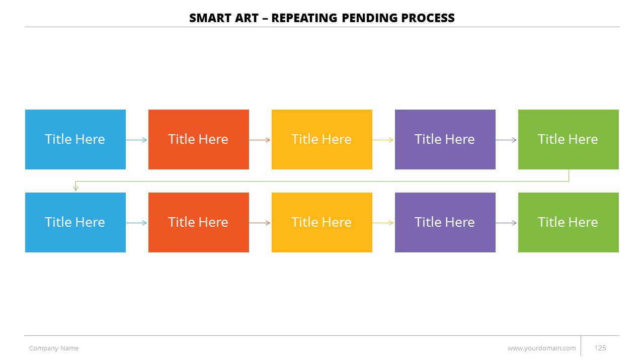Select the yellow box in the top row

(x=322, y=139)
